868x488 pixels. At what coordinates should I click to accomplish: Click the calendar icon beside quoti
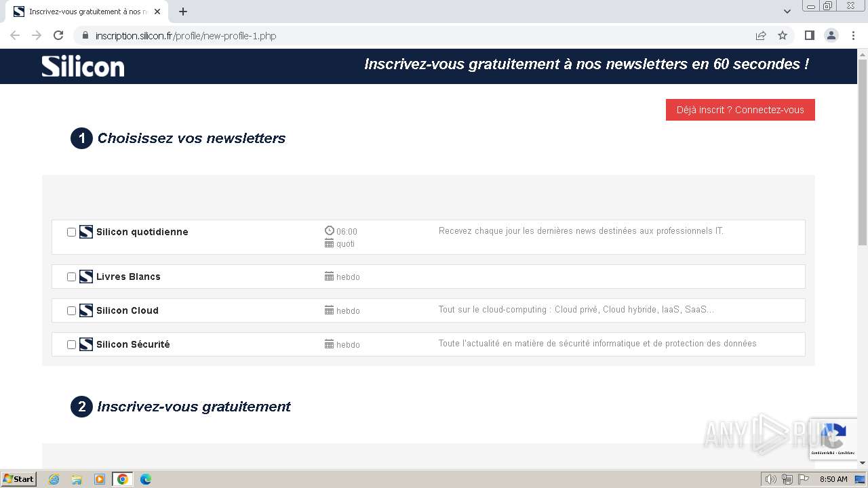(330, 243)
